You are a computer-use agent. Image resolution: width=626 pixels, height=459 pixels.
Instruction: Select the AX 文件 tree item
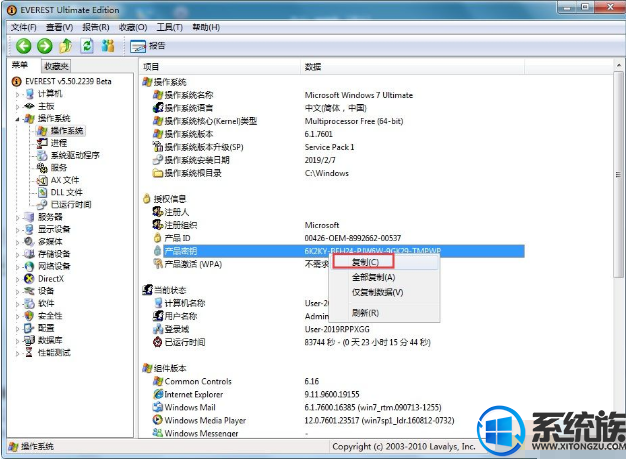coord(58,180)
